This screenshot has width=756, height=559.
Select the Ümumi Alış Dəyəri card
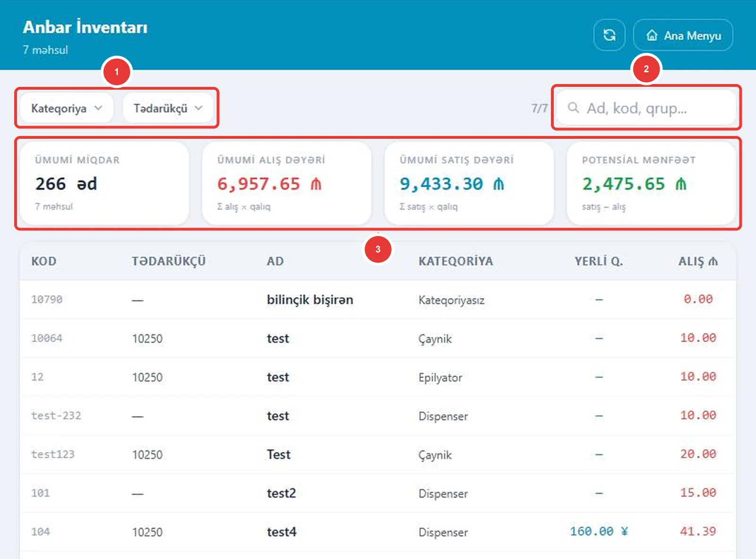pos(287,183)
